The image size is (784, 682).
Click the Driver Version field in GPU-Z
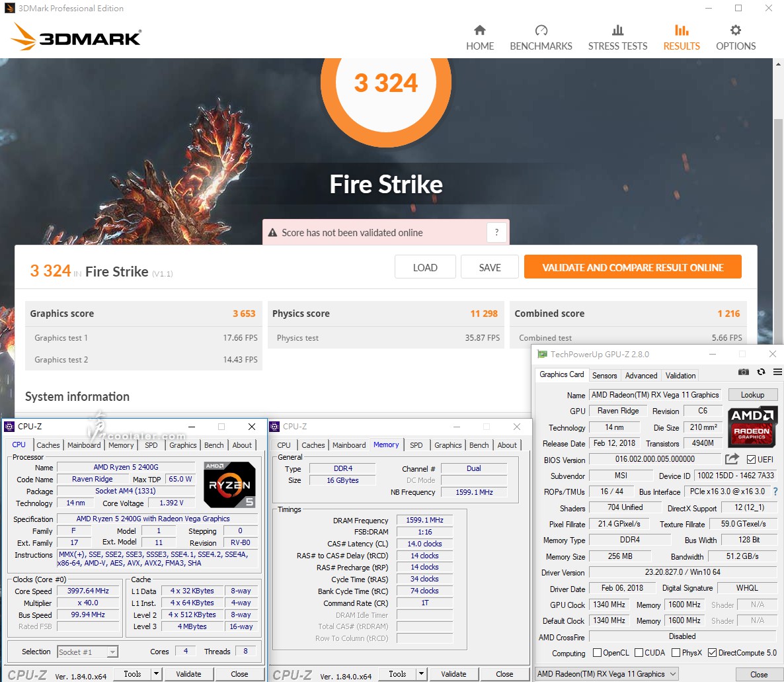[x=682, y=572]
